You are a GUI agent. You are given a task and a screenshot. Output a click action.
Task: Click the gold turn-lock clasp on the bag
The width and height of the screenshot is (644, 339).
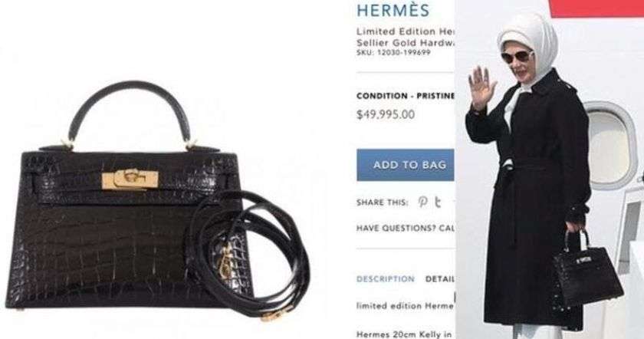coord(130,179)
